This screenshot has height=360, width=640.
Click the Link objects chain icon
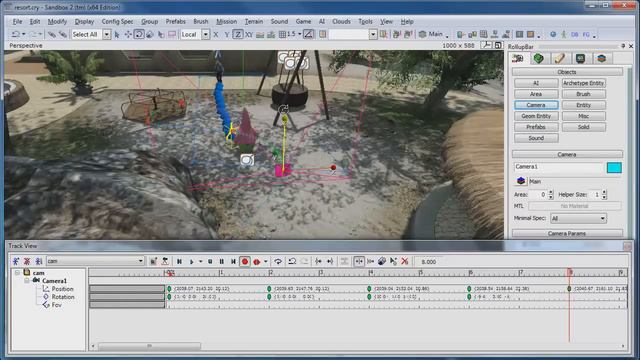point(51,35)
